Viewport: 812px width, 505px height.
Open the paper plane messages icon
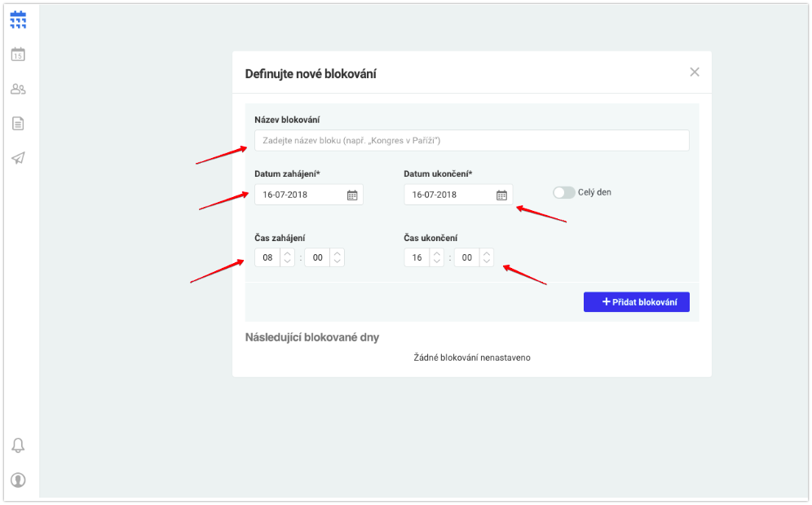click(x=18, y=158)
